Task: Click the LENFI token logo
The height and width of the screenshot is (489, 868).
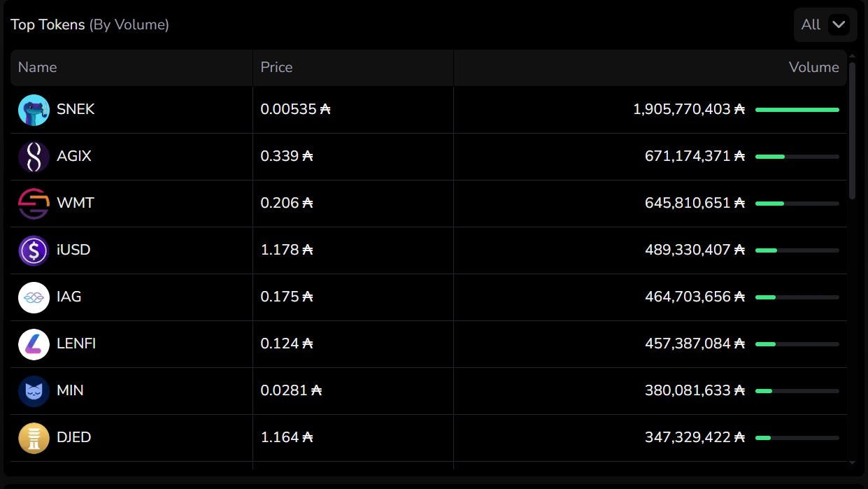Action: tap(34, 344)
